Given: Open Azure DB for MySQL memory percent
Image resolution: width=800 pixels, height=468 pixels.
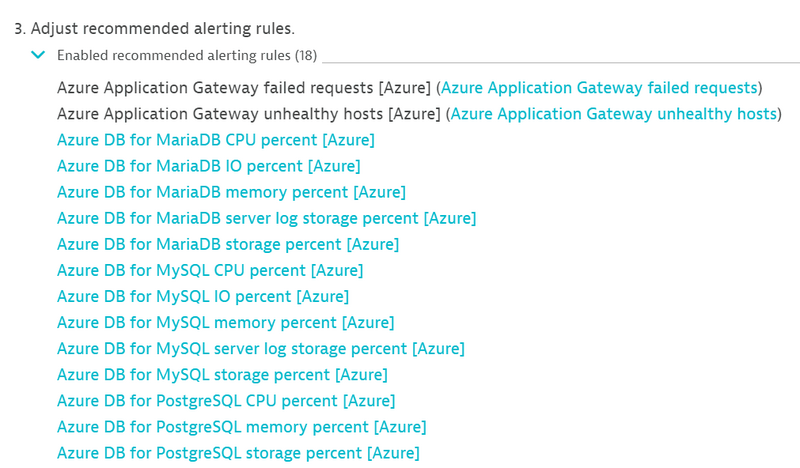Looking at the screenshot, I should pos(225,322).
